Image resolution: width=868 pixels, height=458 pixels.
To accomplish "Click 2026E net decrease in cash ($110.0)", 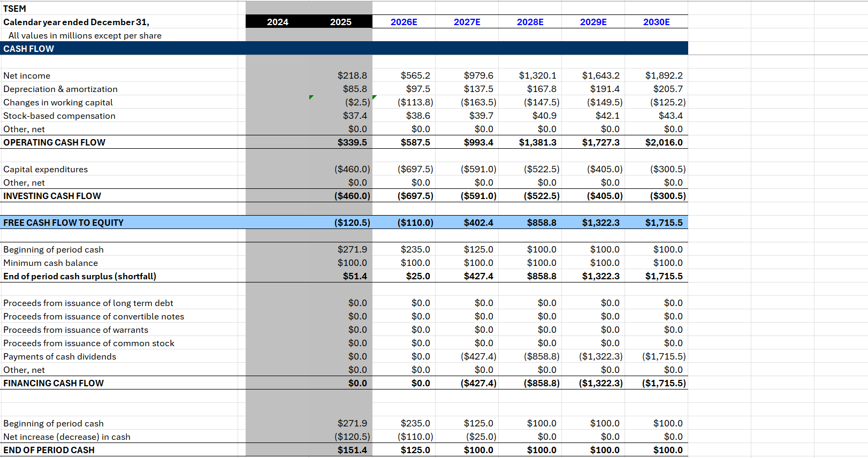I will pos(415,437).
